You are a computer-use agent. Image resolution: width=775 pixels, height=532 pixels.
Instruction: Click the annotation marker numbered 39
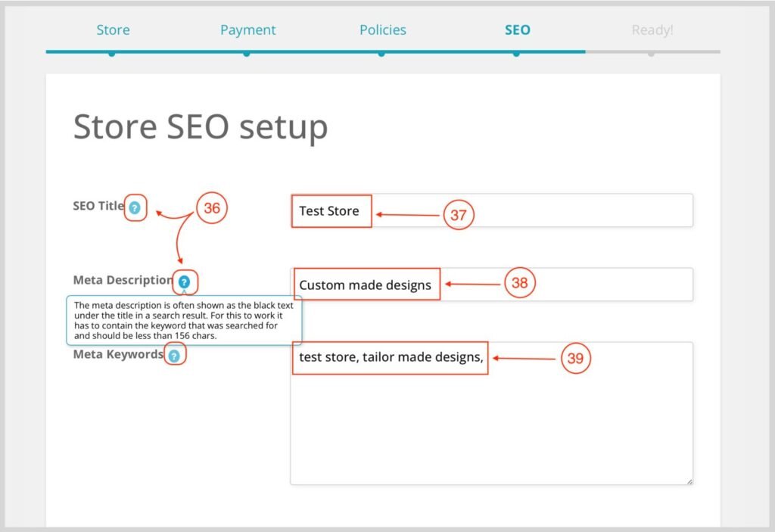pyautogui.click(x=575, y=359)
